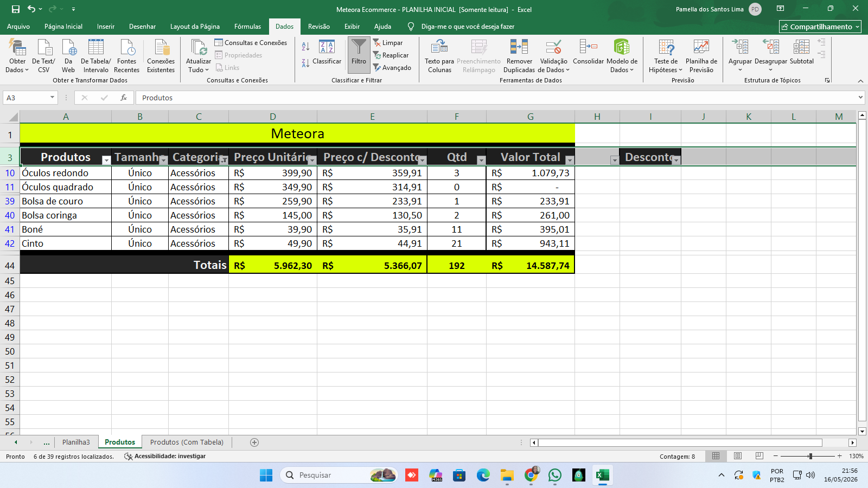The image size is (868, 488).
Task: Switch to Normal view in the status bar
Action: 716,456
